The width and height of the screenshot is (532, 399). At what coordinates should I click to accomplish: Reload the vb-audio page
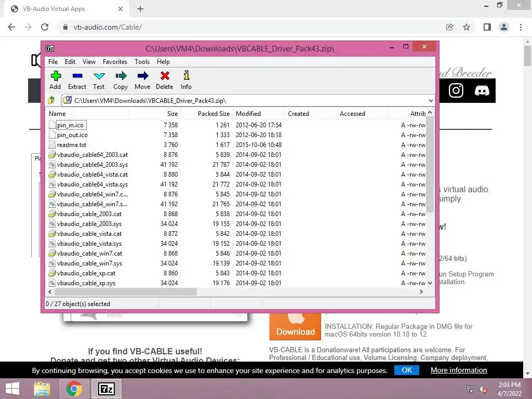[45, 27]
